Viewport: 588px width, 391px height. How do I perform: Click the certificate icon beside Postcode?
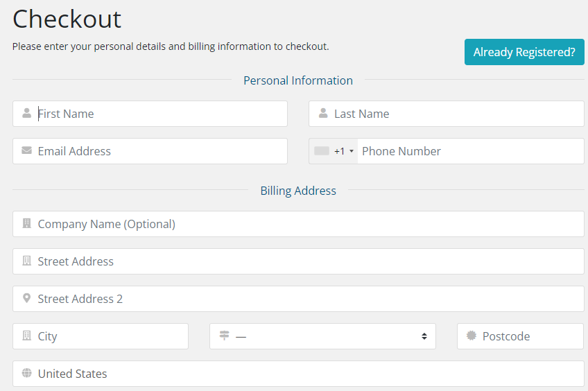point(472,336)
